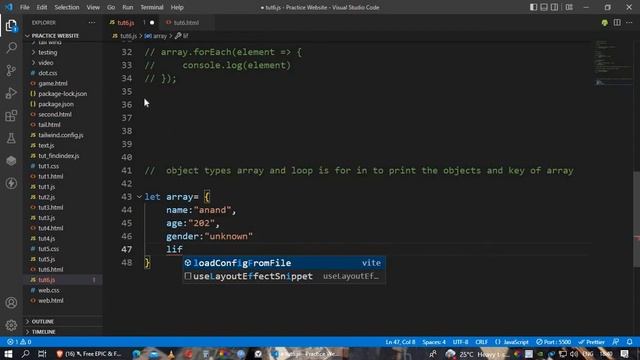Click the split editor right icon
The width and height of the screenshot is (640, 360).
617,22
